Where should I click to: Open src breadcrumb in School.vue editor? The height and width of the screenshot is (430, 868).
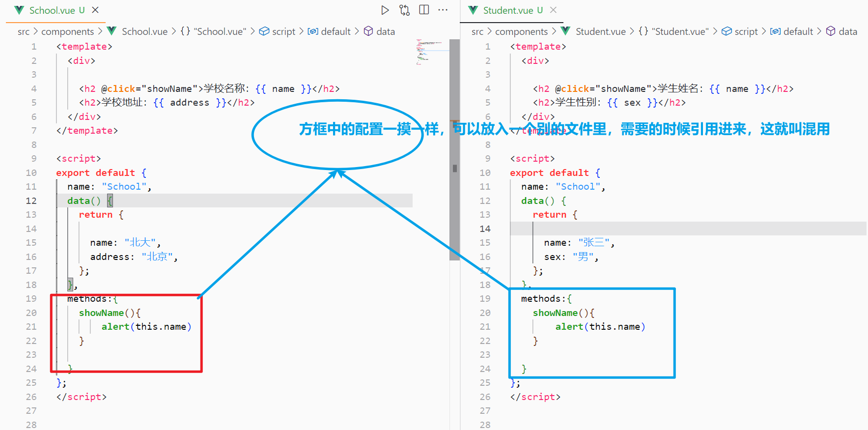coord(24,31)
